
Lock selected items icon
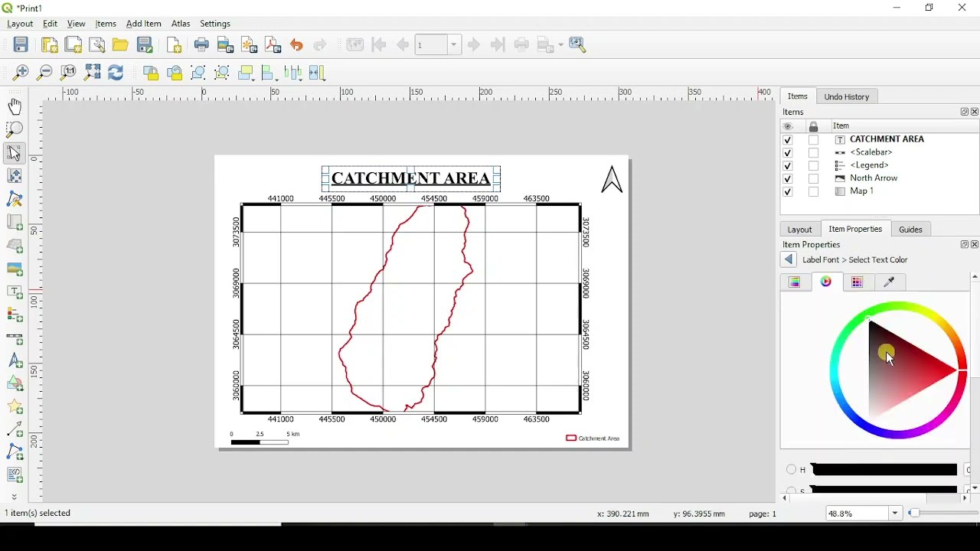[151, 73]
